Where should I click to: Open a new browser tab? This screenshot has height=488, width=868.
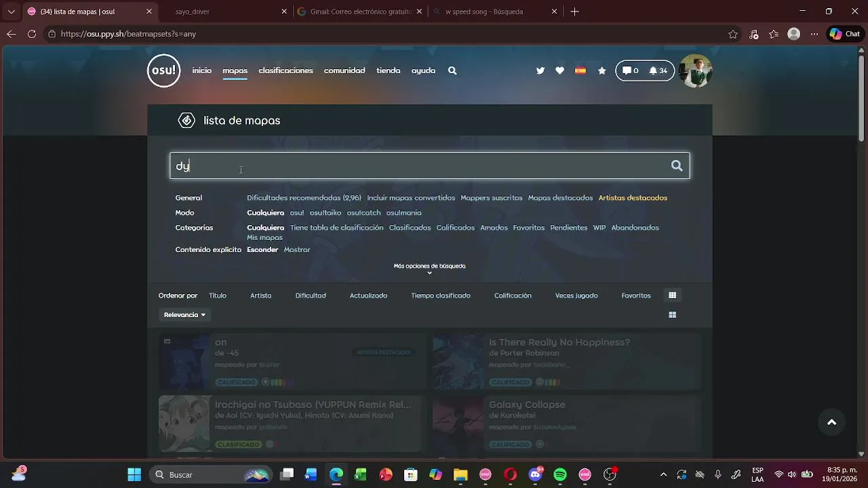click(575, 12)
